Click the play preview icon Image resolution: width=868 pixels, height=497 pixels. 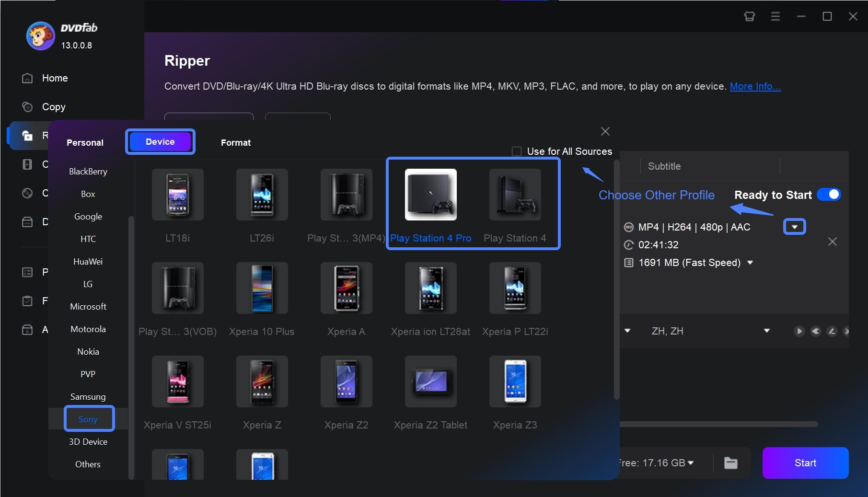[x=799, y=331]
